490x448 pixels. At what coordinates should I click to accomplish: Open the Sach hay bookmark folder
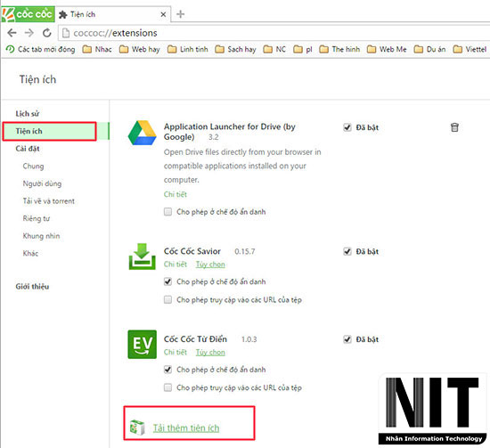[235, 49]
